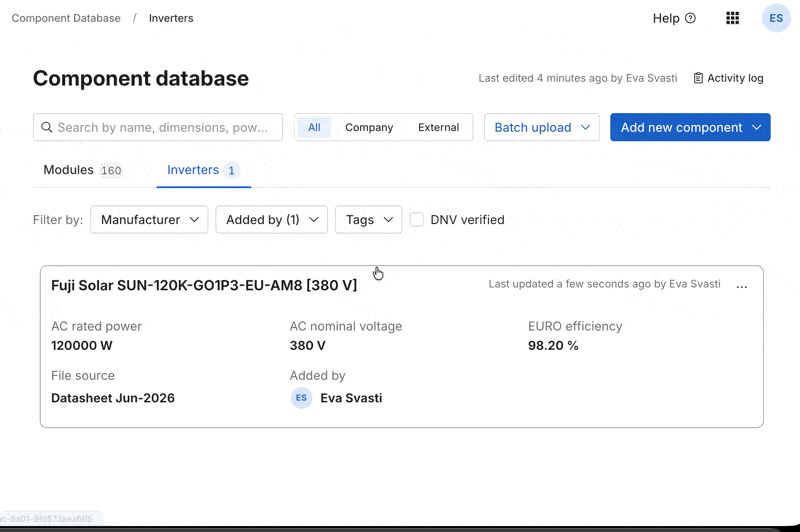
Task: Toggle the DNV verified checkbox
Action: [x=417, y=220]
